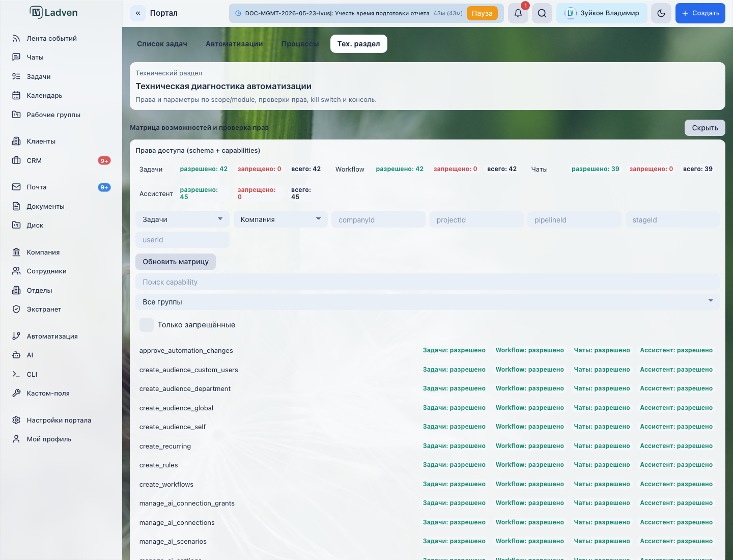Click the Скрыть button
The image size is (733, 560).
pos(705,128)
